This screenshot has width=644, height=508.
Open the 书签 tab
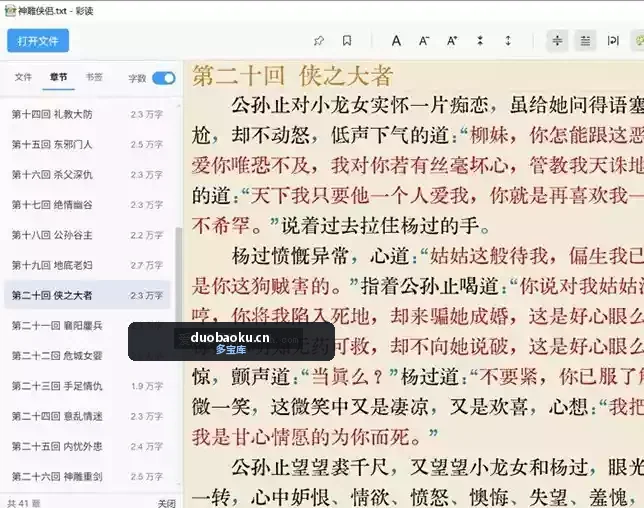pyautogui.click(x=94, y=77)
